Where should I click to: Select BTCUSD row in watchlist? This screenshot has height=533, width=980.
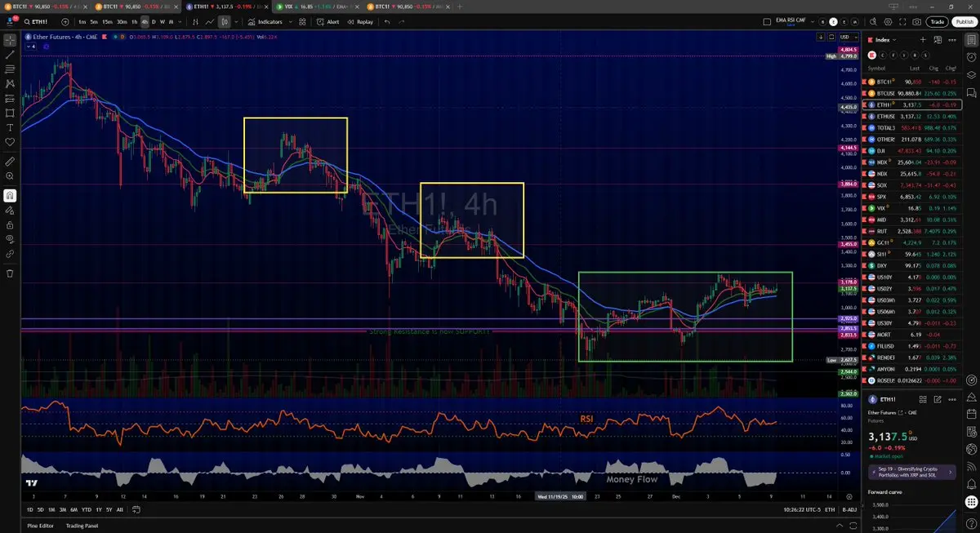pos(912,93)
